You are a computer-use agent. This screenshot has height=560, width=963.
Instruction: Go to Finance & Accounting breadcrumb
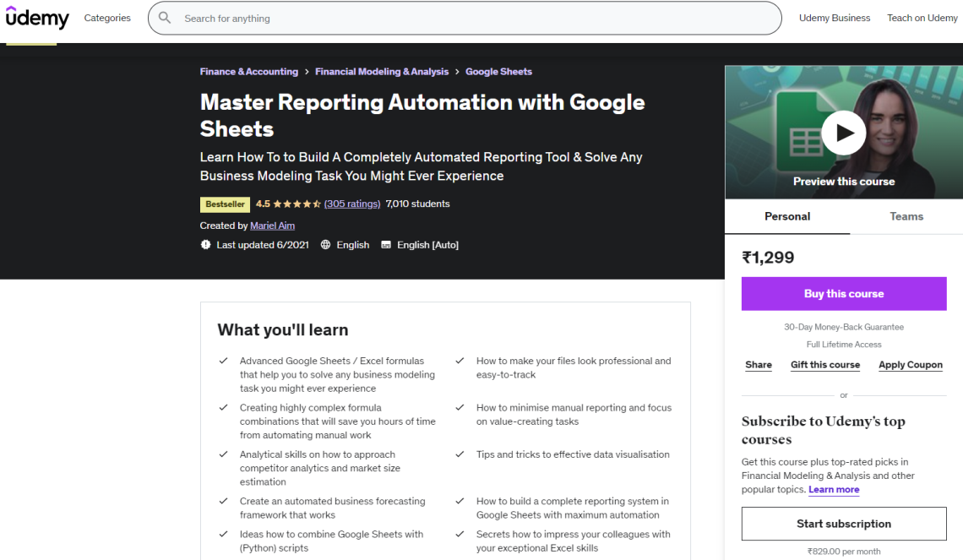(x=248, y=71)
